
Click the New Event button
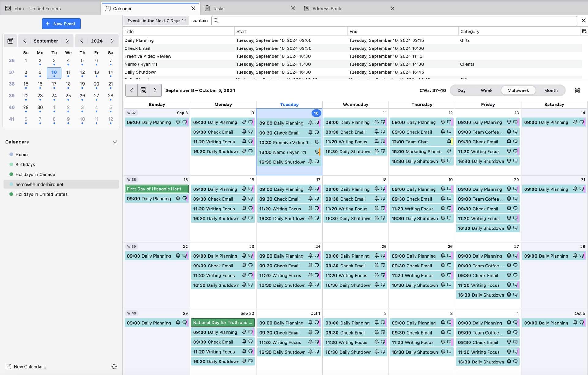(x=61, y=24)
